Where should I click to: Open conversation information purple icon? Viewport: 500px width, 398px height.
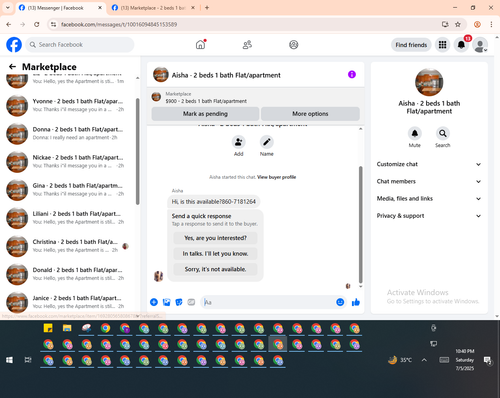[352, 75]
